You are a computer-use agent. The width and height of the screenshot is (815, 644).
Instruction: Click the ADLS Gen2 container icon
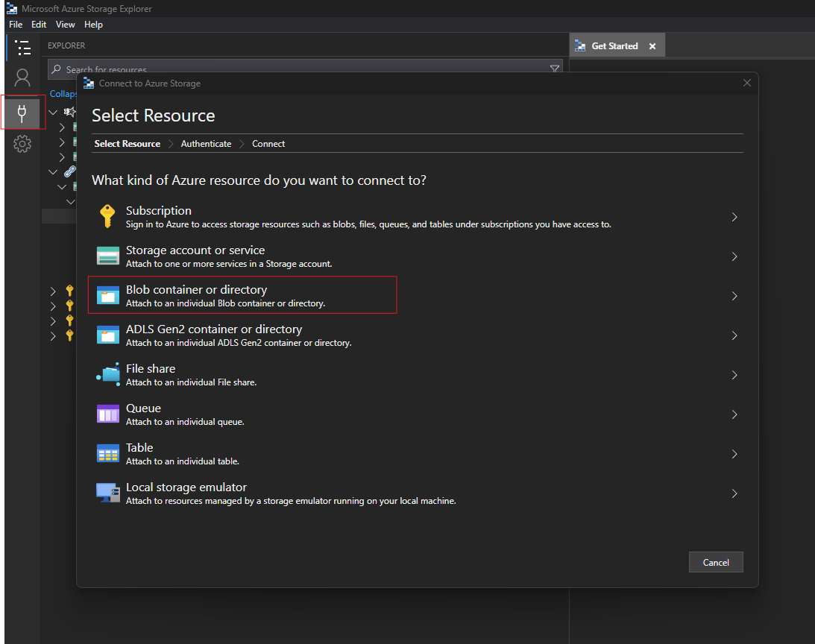pos(108,335)
